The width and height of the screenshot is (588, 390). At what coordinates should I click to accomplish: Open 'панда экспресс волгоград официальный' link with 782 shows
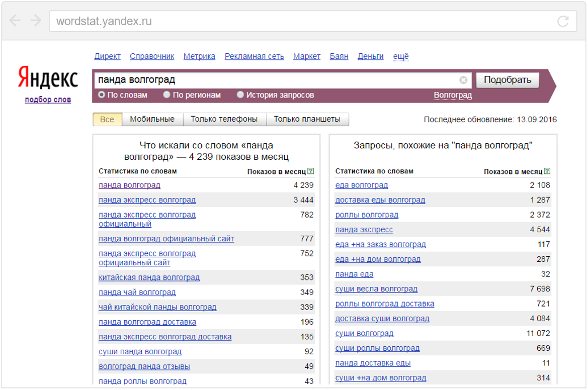point(147,219)
